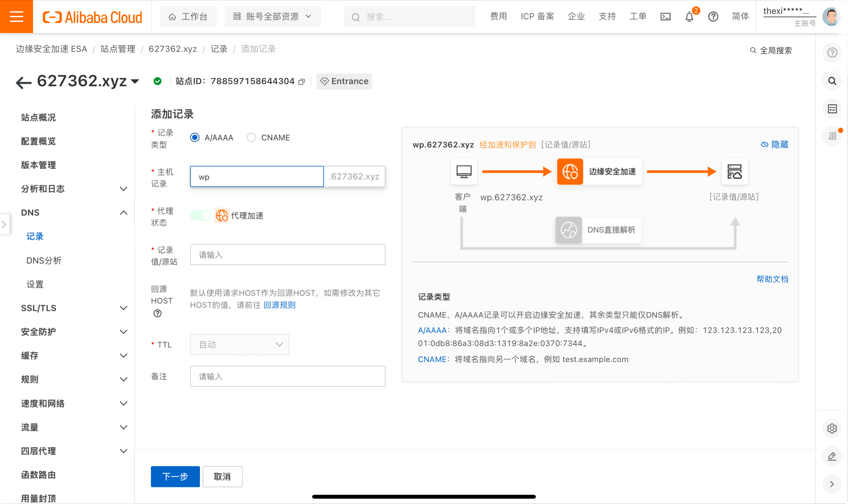Image resolution: width=848 pixels, height=504 pixels.
Task: Open the right sidebar settings gear
Action: point(832,428)
